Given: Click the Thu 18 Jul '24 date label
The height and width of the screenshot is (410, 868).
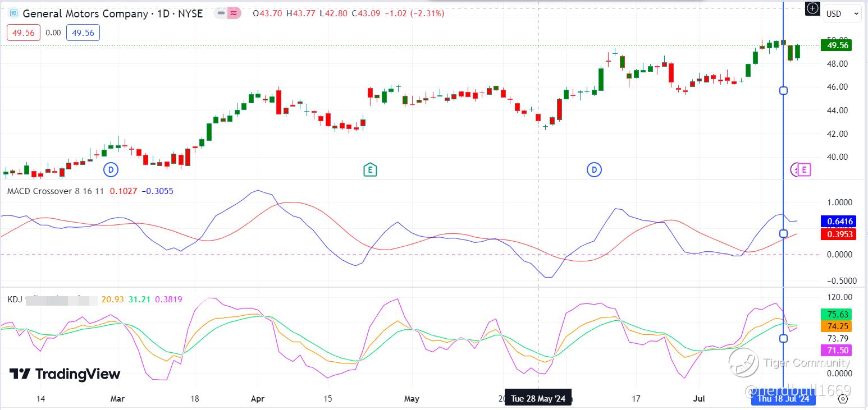Looking at the screenshot, I should click(783, 399).
